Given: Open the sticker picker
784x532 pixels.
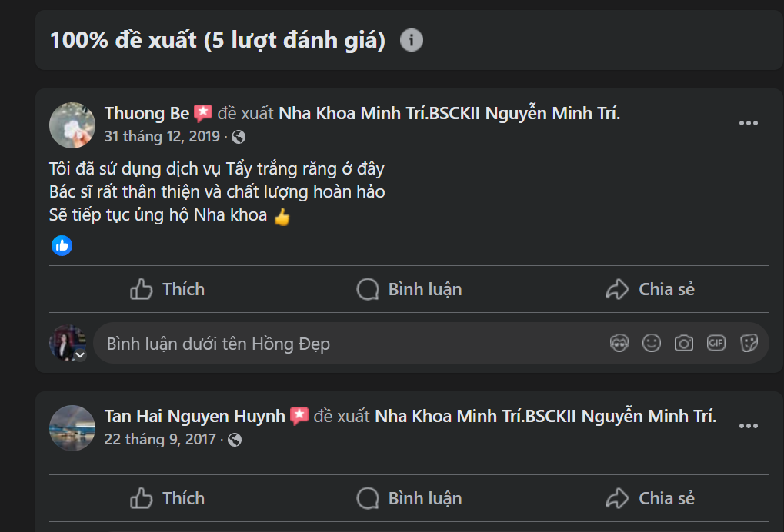Looking at the screenshot, I should tap(749, 343).
